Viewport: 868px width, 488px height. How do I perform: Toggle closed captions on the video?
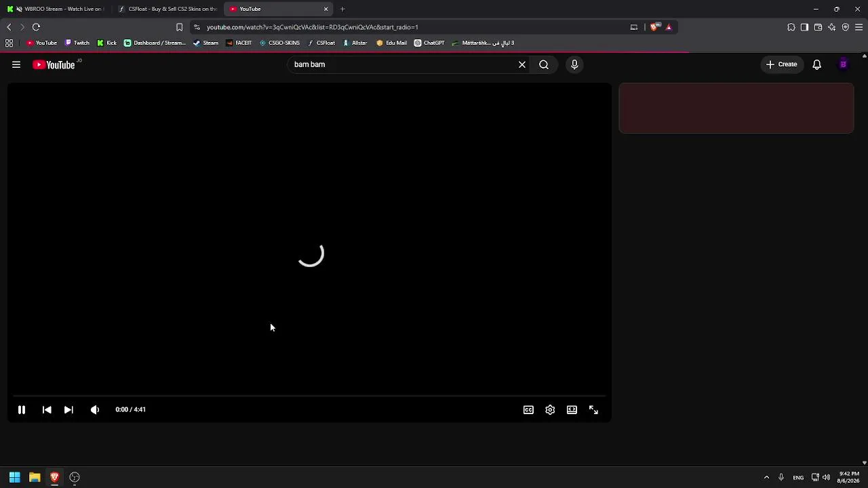click(x=528, y=410)
